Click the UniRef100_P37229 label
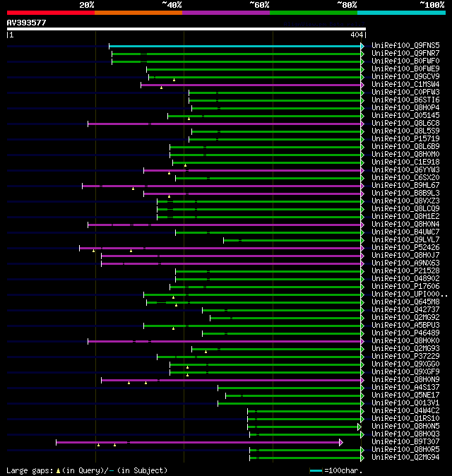 405,357
